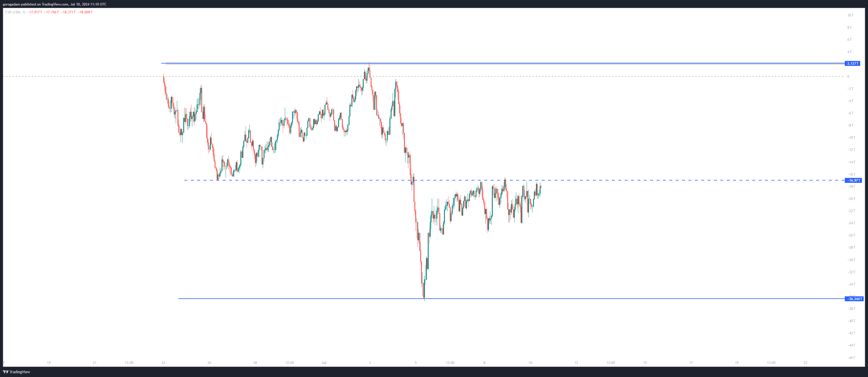The width and height of the screenshot is (868, 377).
Task: Click the -17.917T value in the legend
Action: point(35,12)
